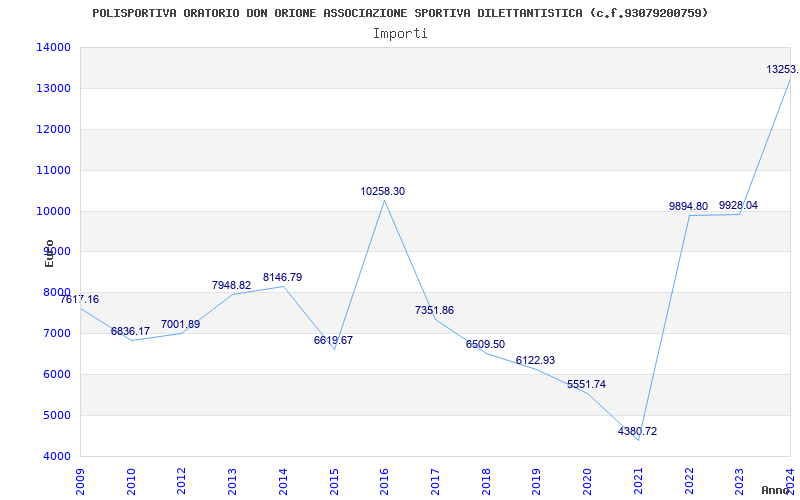Select the data label 6122.93
Screen dimensions: 800x500
[535, 360]
